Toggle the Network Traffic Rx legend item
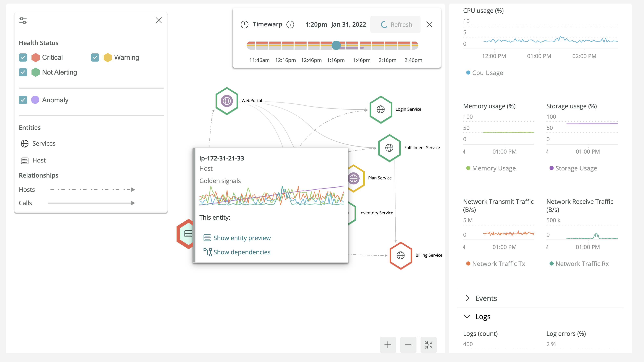Screen dimensions: 644x362 [x=579, y=264]
